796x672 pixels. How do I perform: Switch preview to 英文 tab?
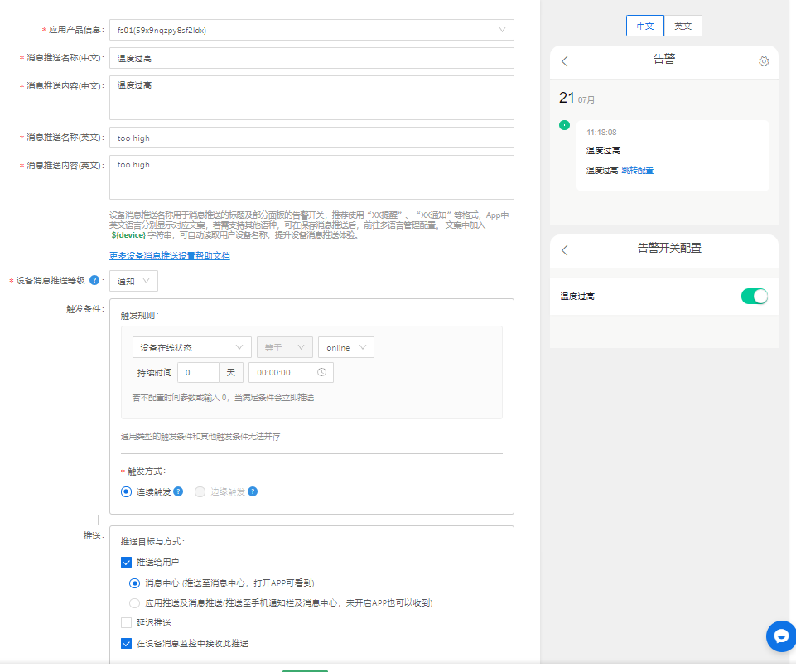point(683,27)
